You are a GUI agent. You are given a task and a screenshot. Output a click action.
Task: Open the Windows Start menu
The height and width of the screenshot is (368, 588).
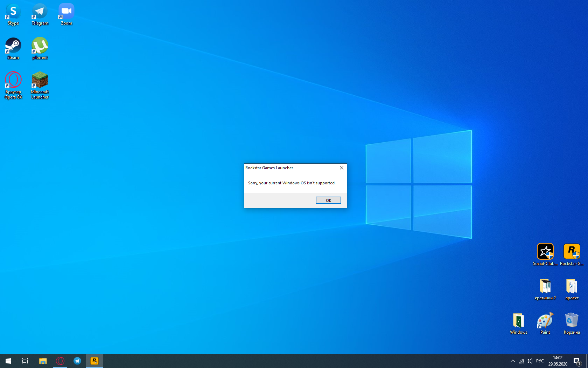(8, 361)
